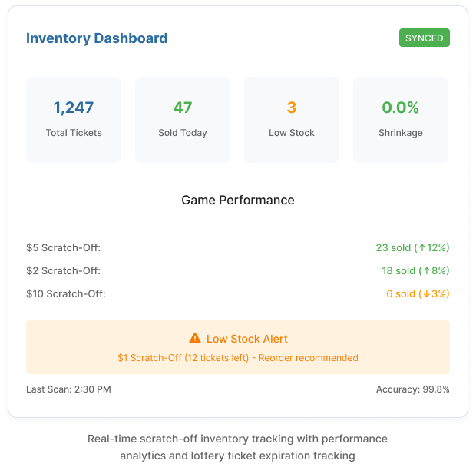This screenshot has width=476, height=464.
Task: Click the Low Stock stat card
Action: (x=292, y=120)
